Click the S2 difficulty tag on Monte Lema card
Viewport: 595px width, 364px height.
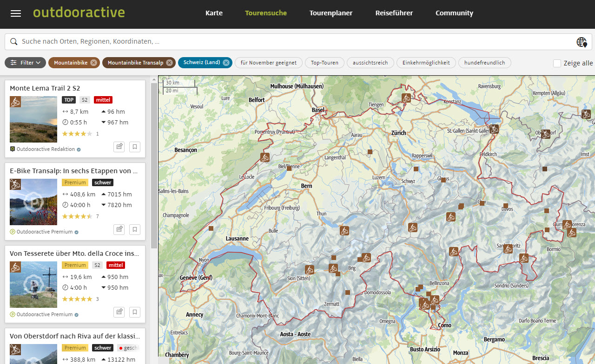click(x=84, y=100)
